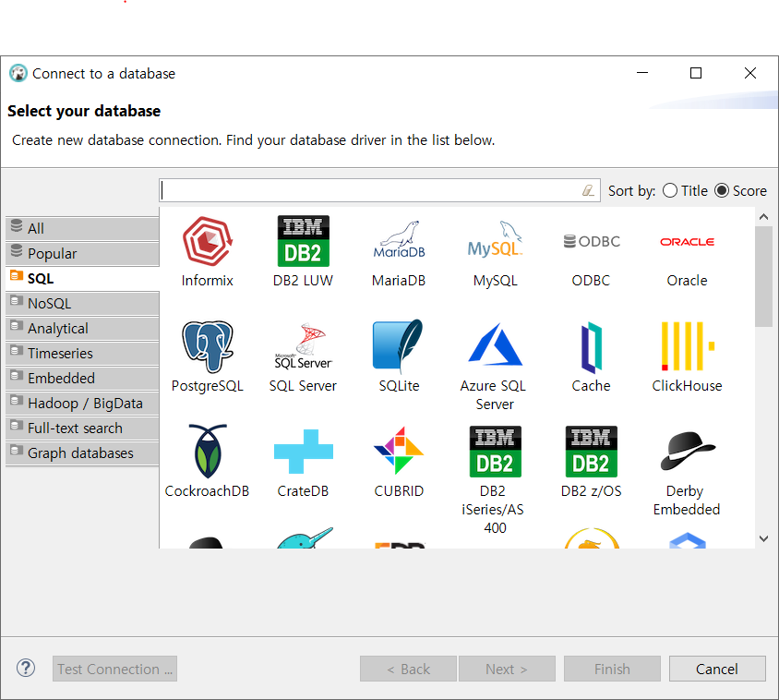Switch to the Popular category
Viewport: 779px width, 700px height.
[x=82, y=254]
